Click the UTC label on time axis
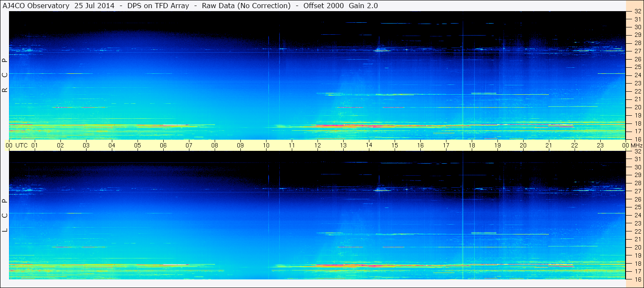This screenshot has width=644, height=288. (x=21, y=145)
